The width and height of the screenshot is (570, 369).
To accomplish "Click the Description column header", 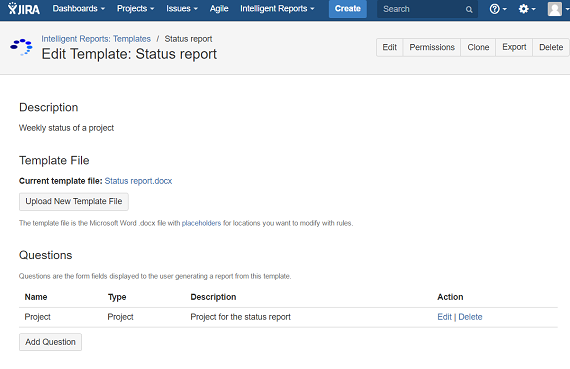I will click(213, 297).
